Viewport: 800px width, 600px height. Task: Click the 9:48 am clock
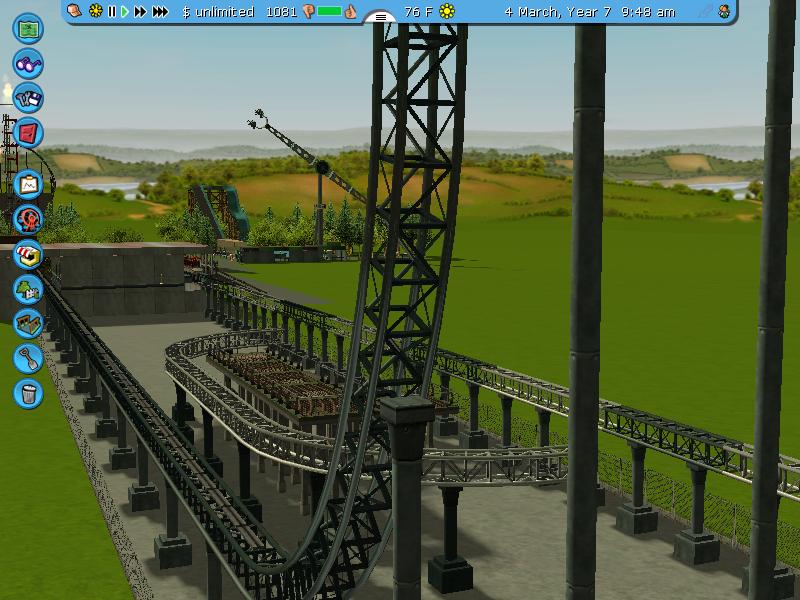648,12
